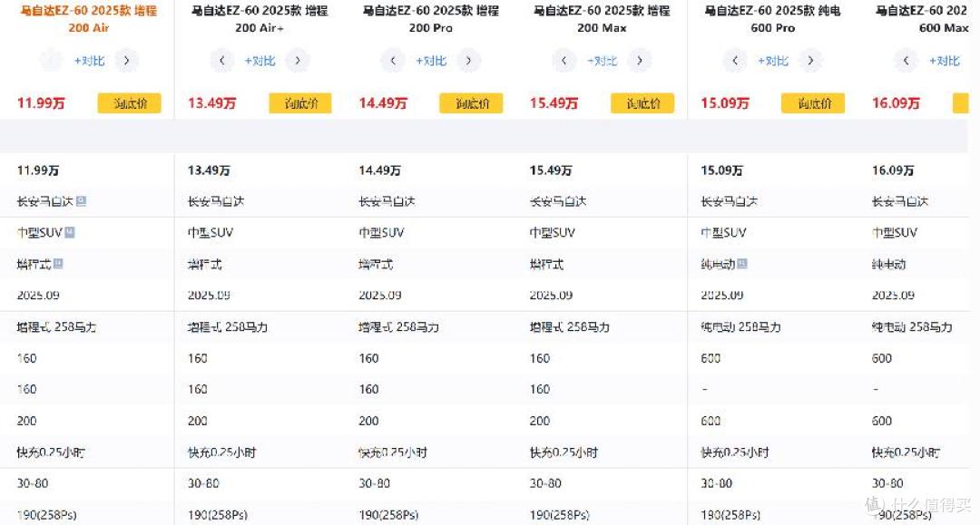Add 纯电 600 Pro to comparison via +对比

click(773, 61)
